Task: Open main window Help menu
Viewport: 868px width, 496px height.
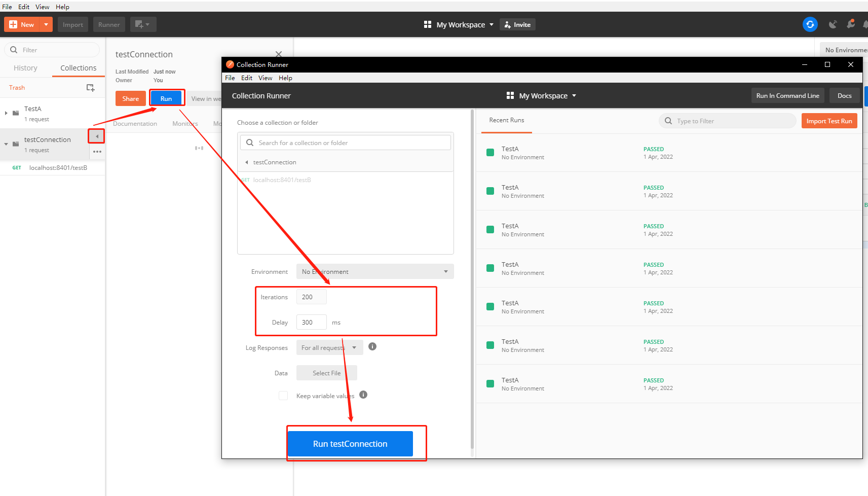Action: pyautogui.click(x=62, y=7)
